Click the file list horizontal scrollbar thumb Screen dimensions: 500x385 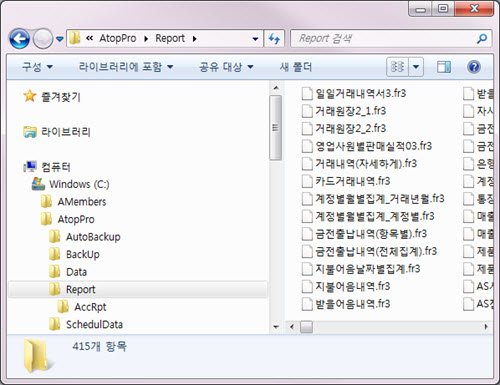tap(306, 327)
